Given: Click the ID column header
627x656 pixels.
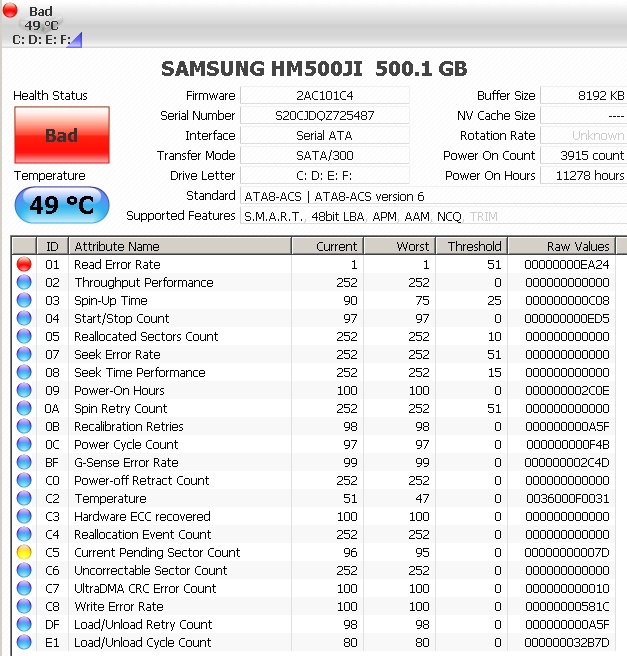Looking at the screenshot, I should [52, 246].
